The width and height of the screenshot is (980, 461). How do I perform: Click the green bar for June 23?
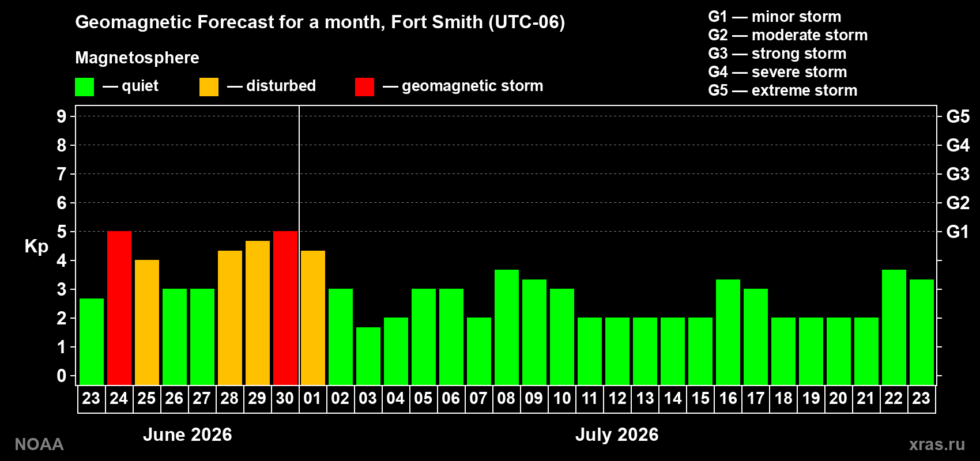[92, 342]
